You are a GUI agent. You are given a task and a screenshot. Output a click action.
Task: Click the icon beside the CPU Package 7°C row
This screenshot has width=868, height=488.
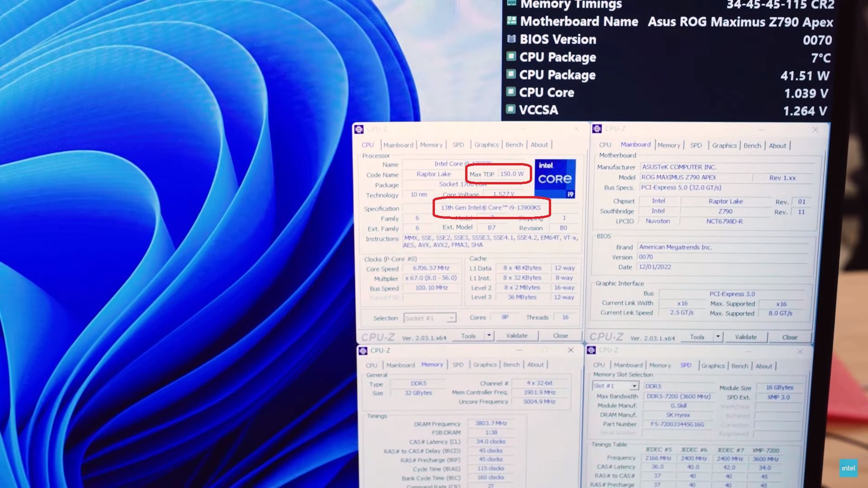tap(511, 56)
